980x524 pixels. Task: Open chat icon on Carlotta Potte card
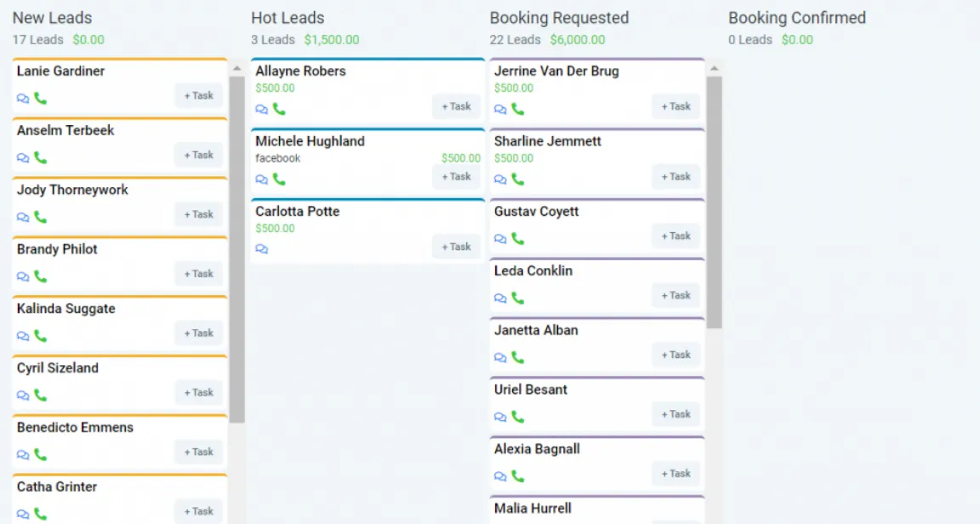click(x=262, y=249)
